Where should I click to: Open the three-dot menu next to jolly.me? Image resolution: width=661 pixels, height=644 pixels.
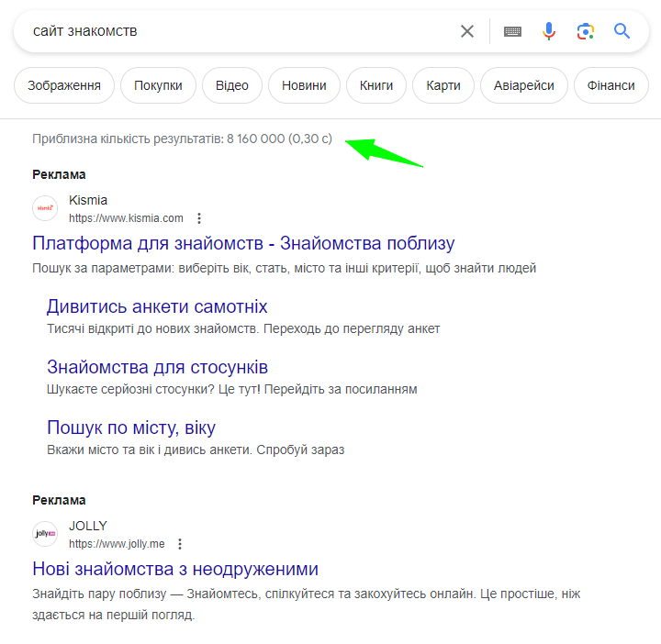(180, 544)
